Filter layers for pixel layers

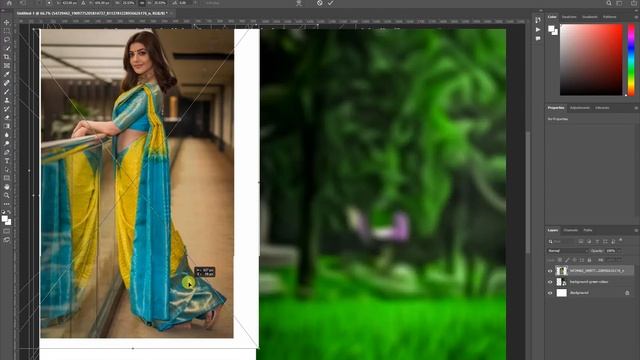coord(581,242)
